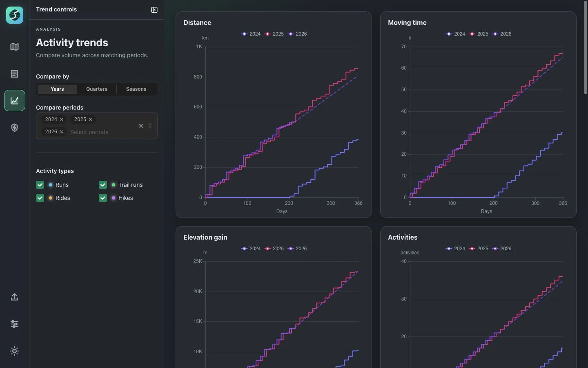588x368 pixels.
Task: Toggle 2025 series in Activities legend
Action: click(x=479, y=249)
